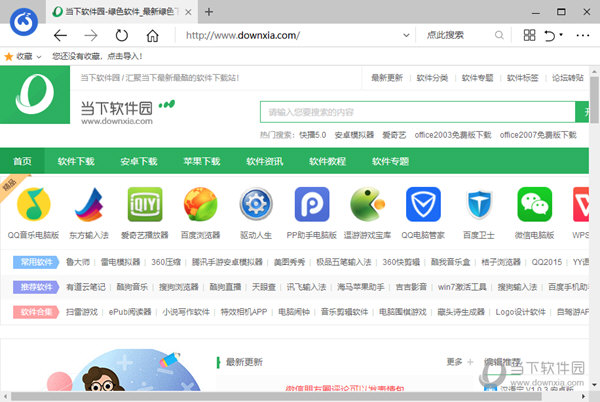The image size is (600, 402).
Task: Click the 软件专题 top link
Action: click(477, 78)
